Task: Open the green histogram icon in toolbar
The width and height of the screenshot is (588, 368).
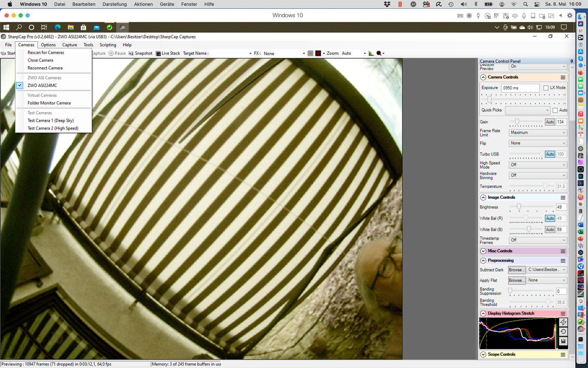Action: tap(371, 53)
